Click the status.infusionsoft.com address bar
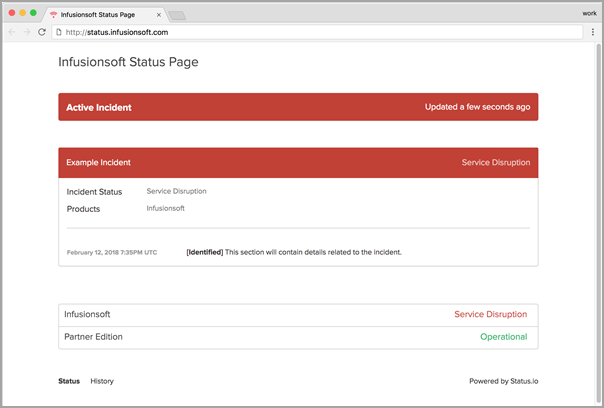The height and width of the screenshot is (408, 604). point(317,32)
